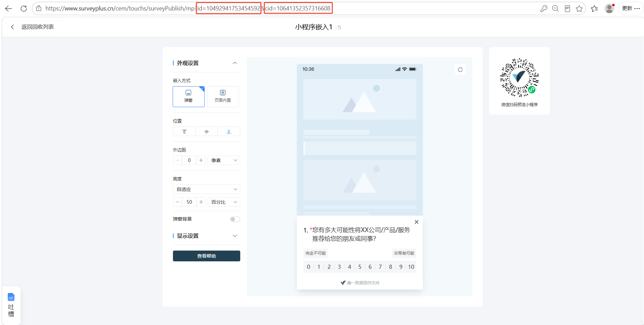Viewport: 644px width, 325px height.
Task: Click the 完全不可能 label
Action: tap(316, 253)
